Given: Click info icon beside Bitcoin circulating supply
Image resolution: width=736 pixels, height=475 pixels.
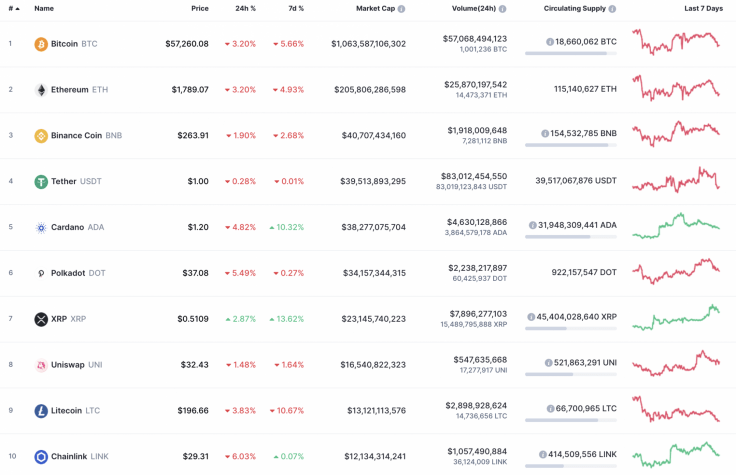Looking at the screenshot, I should (x=550, y=42).
